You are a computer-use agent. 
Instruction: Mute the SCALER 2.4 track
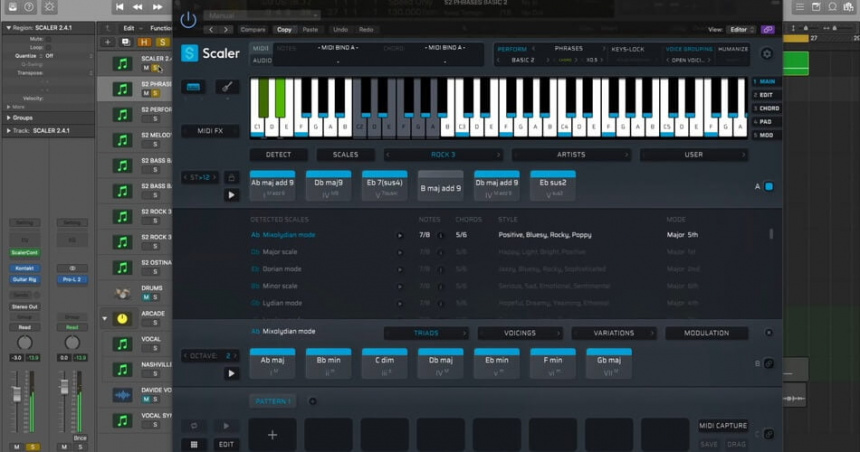[x=146, y=68]
